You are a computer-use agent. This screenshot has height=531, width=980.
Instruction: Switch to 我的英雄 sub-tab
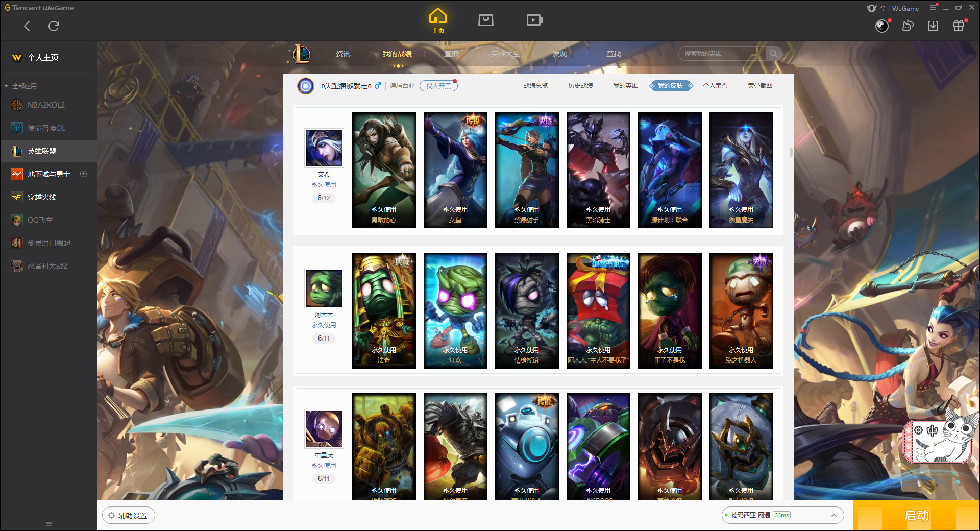point(625,86)
